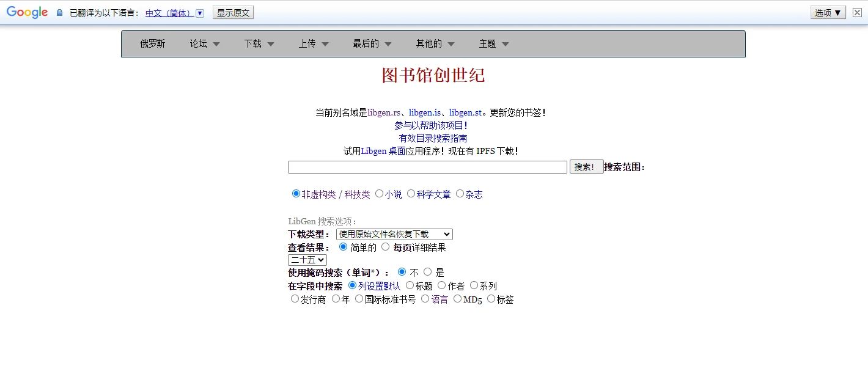Image resolution: width=868 pixels, height=385 pixels.
Task: Select the 标题 field radio
Action: [x=410, y=285]
